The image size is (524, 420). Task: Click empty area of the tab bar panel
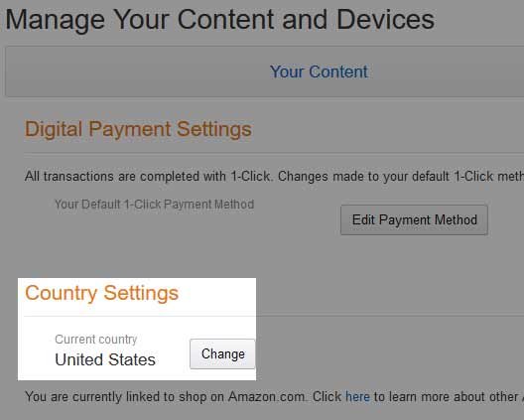tap(134, 71)
